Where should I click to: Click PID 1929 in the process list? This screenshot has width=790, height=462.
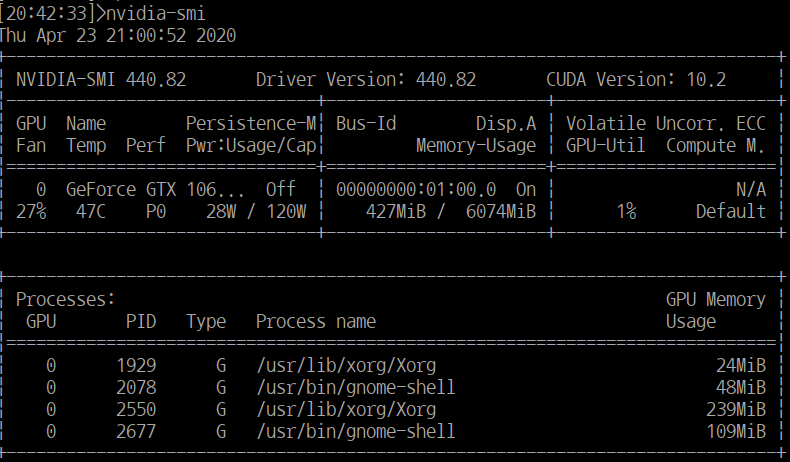coord(135,365)
